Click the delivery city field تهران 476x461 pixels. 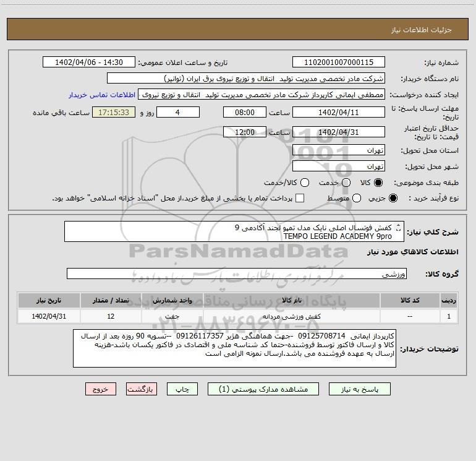click(x=339, y=166)
